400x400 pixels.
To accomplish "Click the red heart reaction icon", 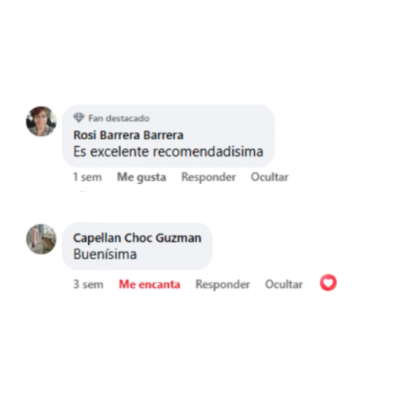I will 328,283.
